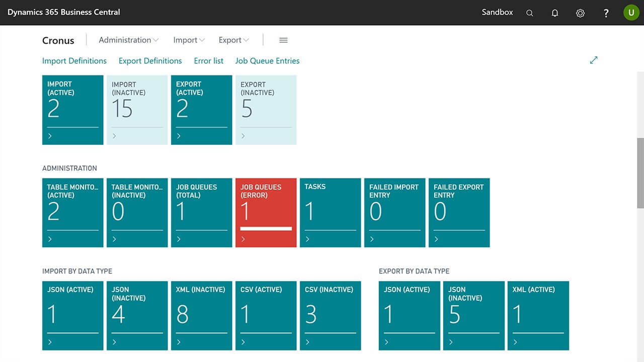Click the EXPORT BY DATA TYPE heading
644x362 pixels.
[414, 271]
